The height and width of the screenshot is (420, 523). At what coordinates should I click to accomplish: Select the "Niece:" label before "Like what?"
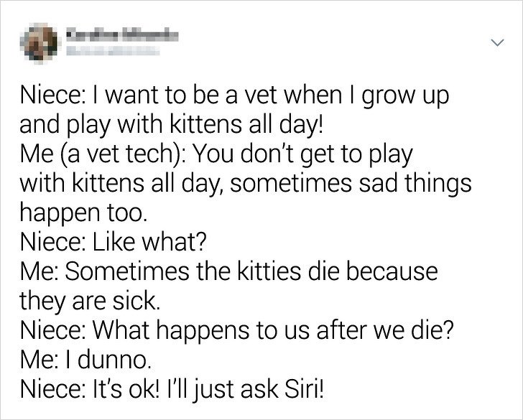pyautogui.click(x=54, y=242)
